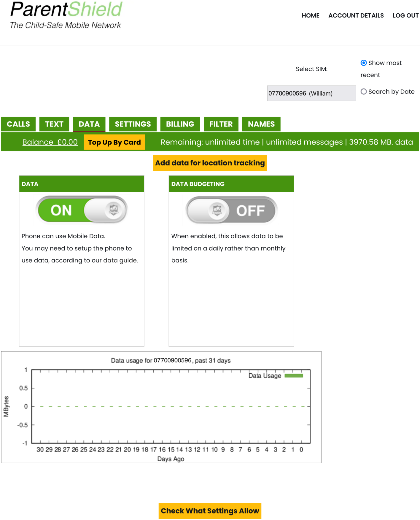Open the TEXT tab
Image resolution: width=420 pixels, height=520 pixels.
point(54,124)
